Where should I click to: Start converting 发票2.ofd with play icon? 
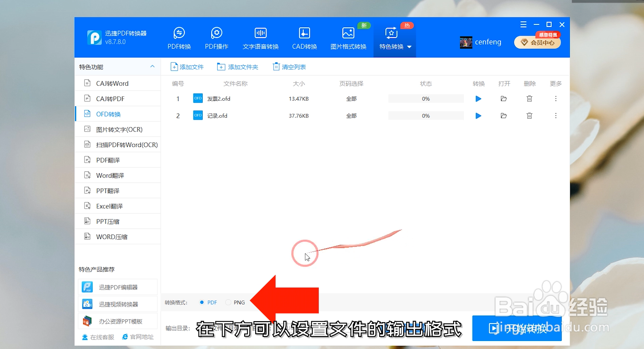click(478, 99)
